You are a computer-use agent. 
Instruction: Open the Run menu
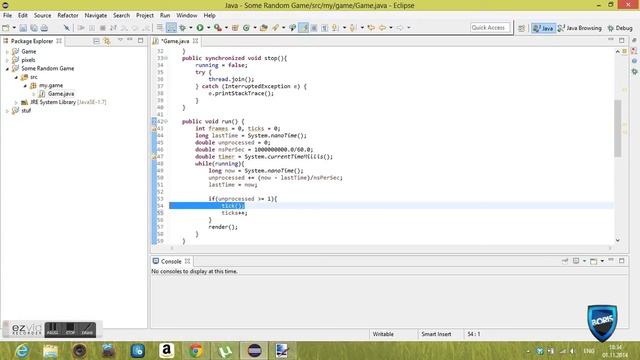[x=165, y=16]
